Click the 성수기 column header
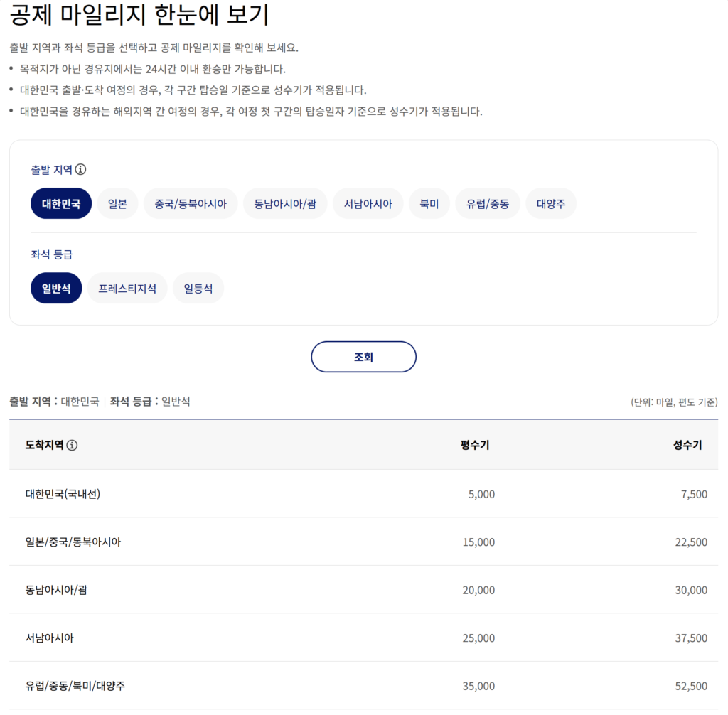This screenshot has width=728, height=715. tap(687, 445)
